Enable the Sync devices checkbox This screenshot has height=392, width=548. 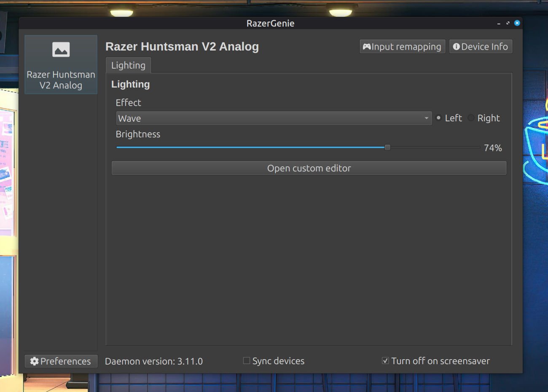(247, 360)
